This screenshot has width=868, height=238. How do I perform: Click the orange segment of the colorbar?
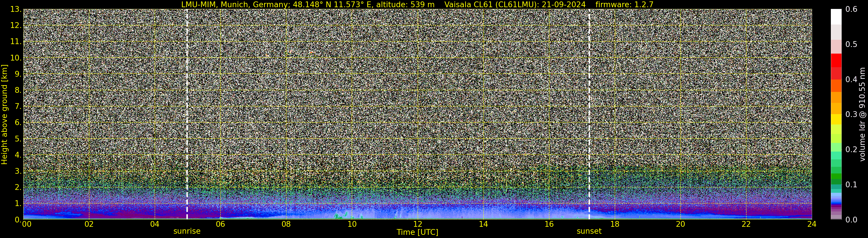tap(836, 97)
